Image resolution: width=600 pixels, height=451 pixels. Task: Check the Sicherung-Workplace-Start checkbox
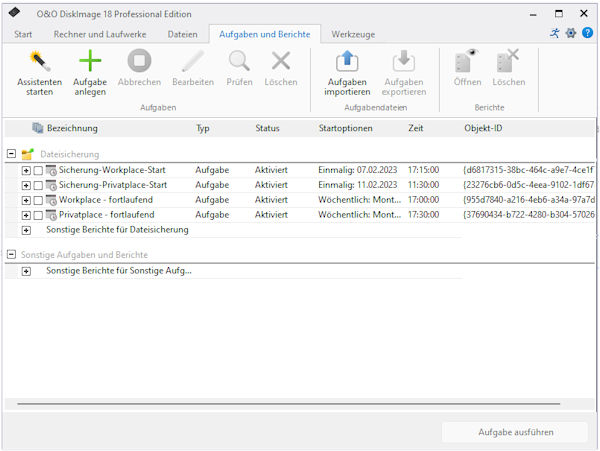tap(38, 171)
